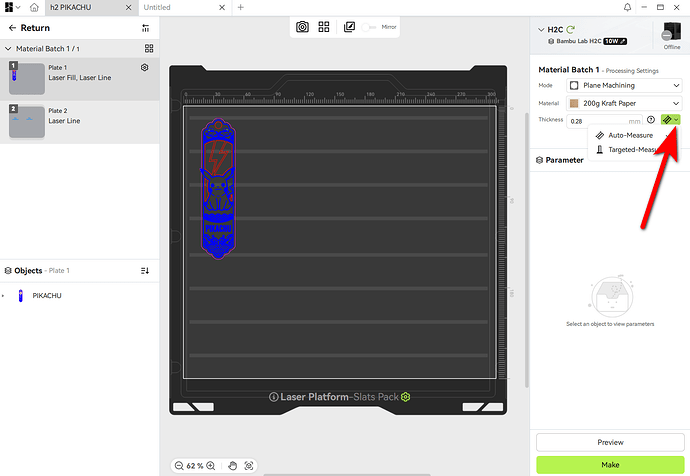Image resolution: width=690 pixels, height=476 pixels.
Task: Click the Thickness input field
Action: click(605, 121)
